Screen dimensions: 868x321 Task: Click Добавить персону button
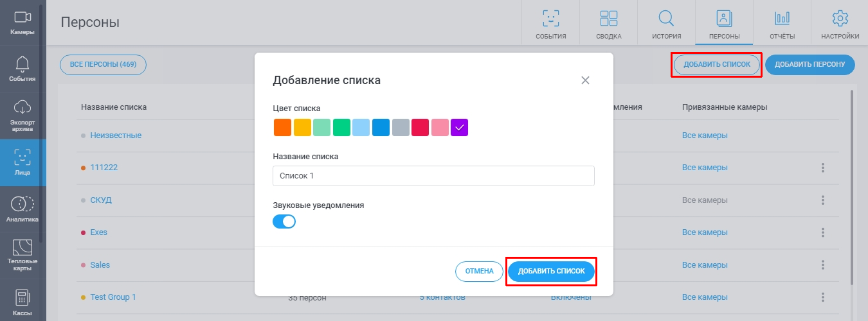809,65
